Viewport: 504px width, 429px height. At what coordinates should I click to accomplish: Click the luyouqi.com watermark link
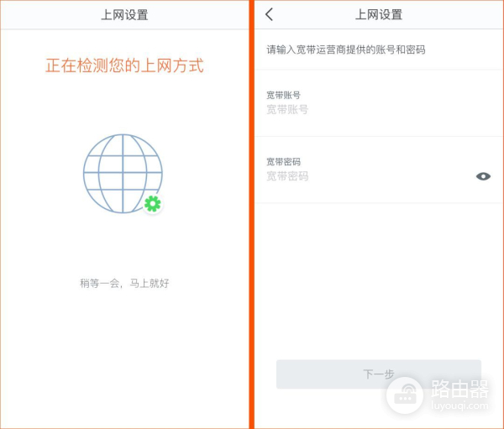(x=459, y=404)
